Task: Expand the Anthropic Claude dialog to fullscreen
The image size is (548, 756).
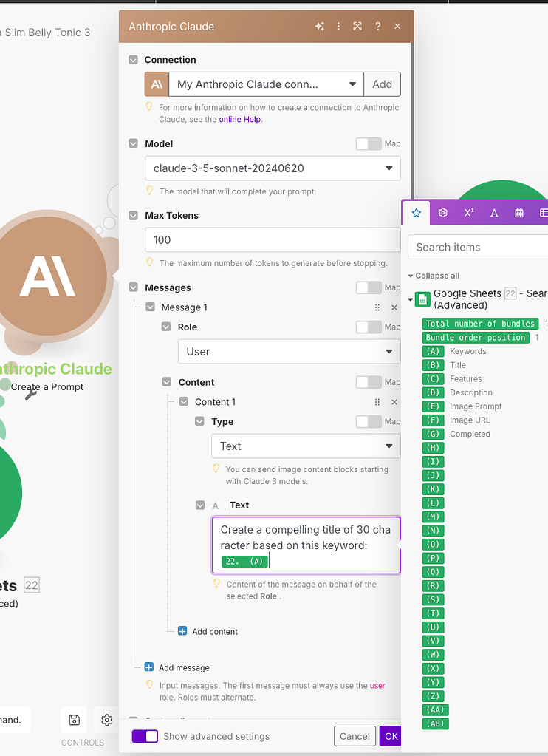Action: pos(357,27)
